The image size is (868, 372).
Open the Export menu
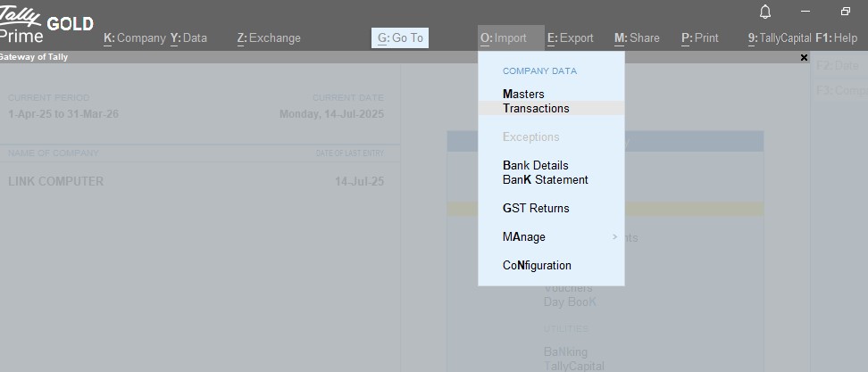(571, 38)
